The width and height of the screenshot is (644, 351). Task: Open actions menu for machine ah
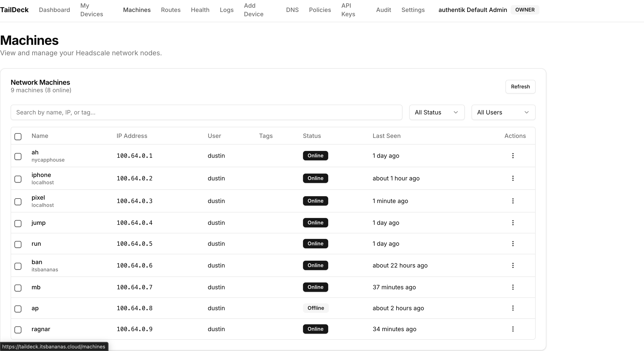point(513,156)
